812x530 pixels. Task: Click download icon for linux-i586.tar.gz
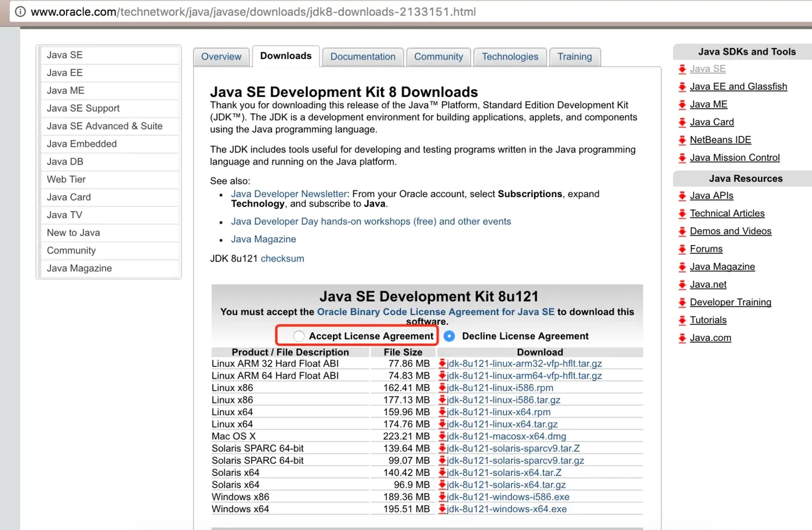point(442,400)
